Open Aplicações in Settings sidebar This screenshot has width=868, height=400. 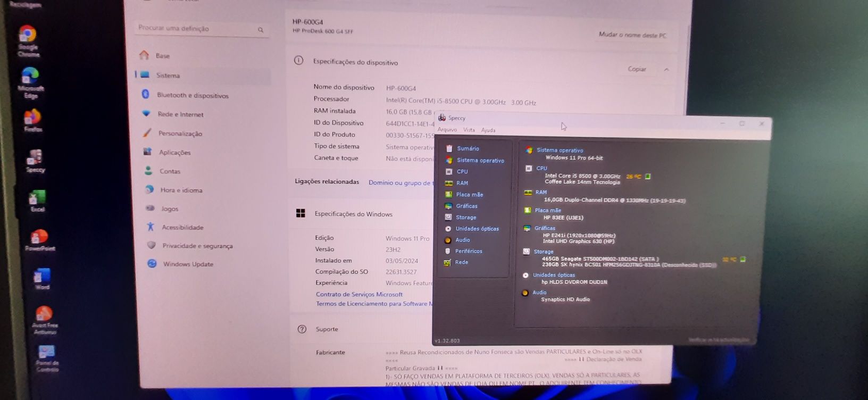174,152
